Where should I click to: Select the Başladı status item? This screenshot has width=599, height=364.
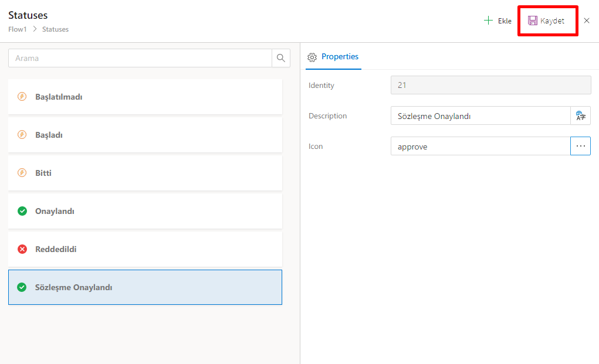click(145, 135)
